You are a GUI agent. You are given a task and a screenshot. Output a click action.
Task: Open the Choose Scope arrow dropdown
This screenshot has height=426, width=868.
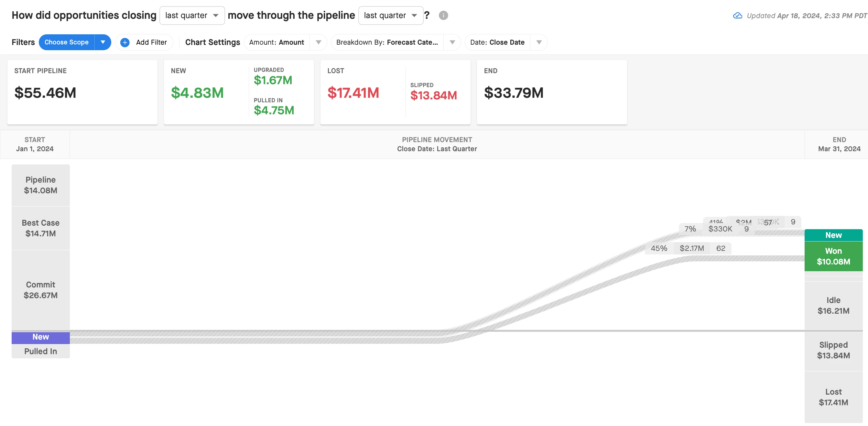[103, 42]
